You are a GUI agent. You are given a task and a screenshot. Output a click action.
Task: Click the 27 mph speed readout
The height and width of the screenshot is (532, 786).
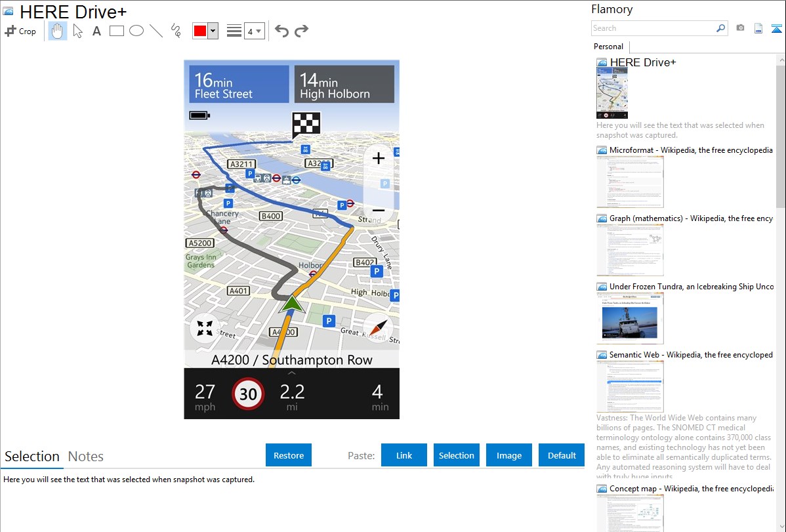[x=205, y=397]
